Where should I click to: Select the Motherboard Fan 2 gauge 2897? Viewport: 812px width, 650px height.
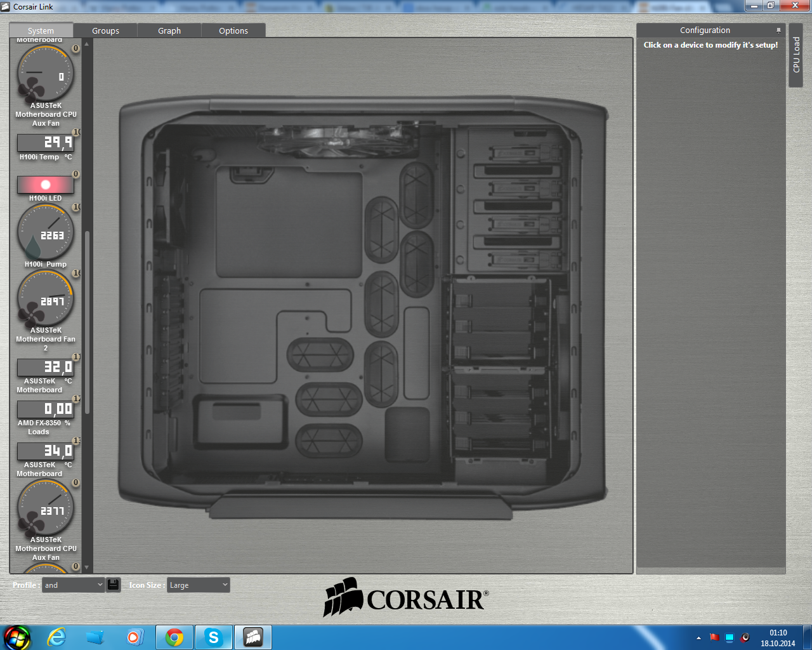pyautogui.click(x=45, y=299)
